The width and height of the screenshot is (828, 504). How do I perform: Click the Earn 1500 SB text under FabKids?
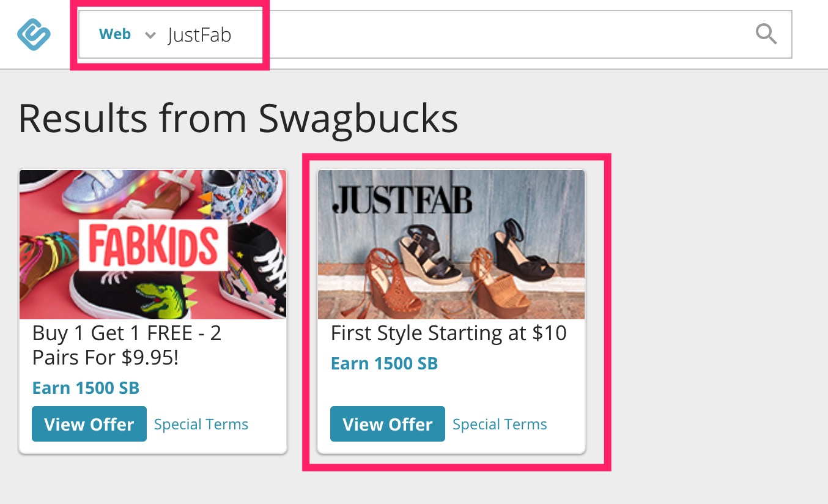[86, 387]
